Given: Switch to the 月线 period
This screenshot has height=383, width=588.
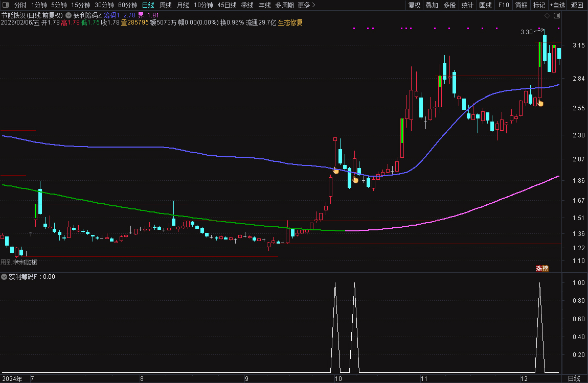Looking at the screenshot, I should 183,5.
